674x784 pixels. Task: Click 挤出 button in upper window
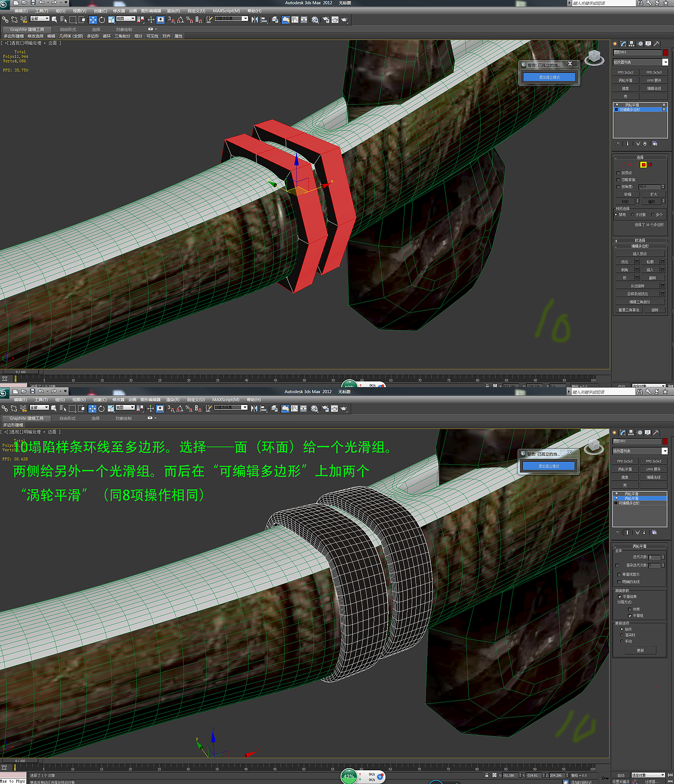[625, 262]
